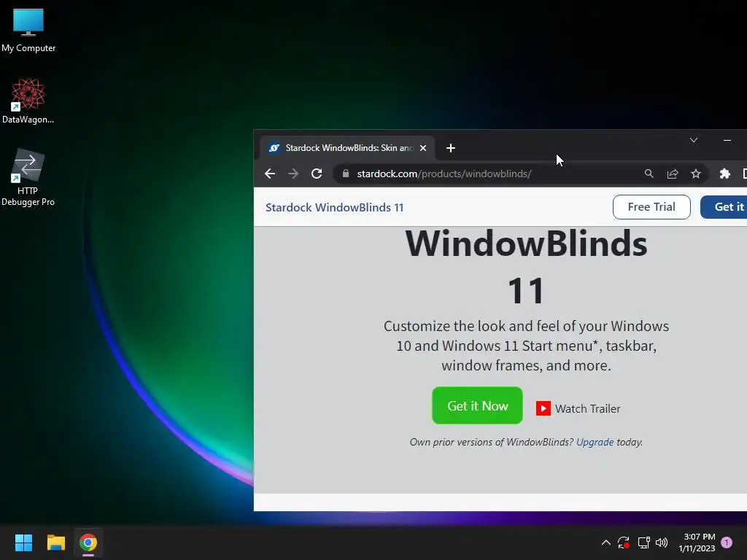Click Stardock WindowBlinds 11 header title
The width and height of the screenshot is (747, 560).
tap(334, 208)
